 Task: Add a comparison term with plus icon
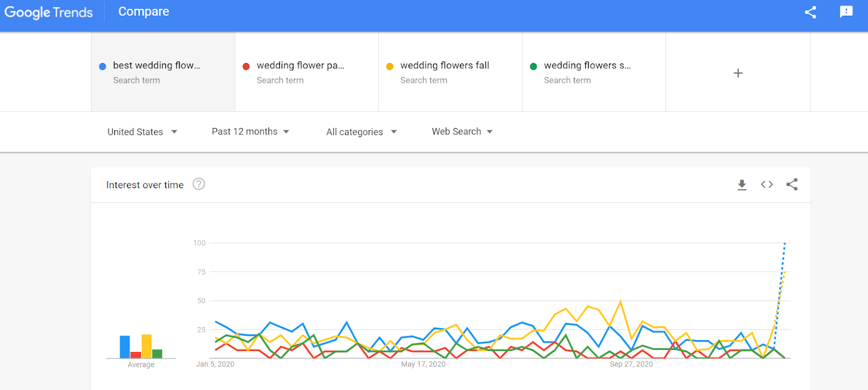738,73
